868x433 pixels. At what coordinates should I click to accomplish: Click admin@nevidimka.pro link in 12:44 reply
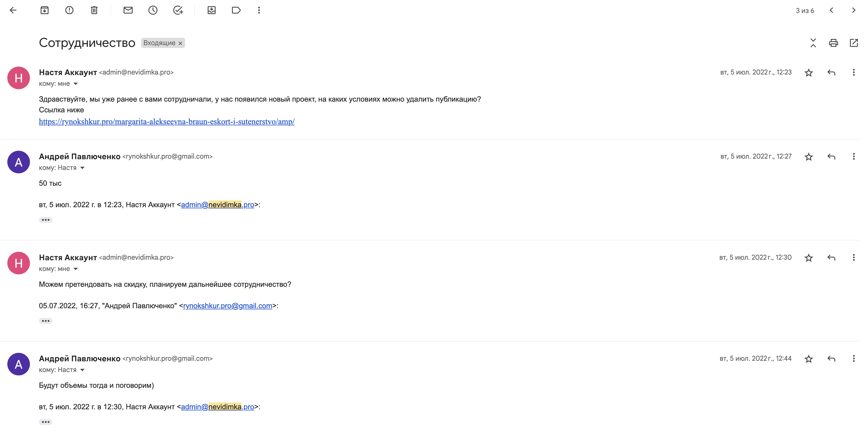click(x=218, y=407)
